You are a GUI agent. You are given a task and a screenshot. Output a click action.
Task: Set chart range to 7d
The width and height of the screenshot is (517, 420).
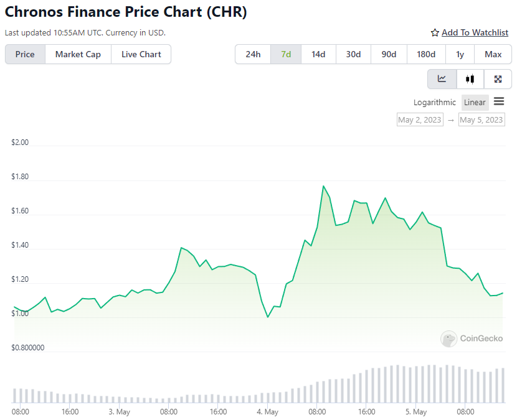pyautogui.click(x=286, y=54)
